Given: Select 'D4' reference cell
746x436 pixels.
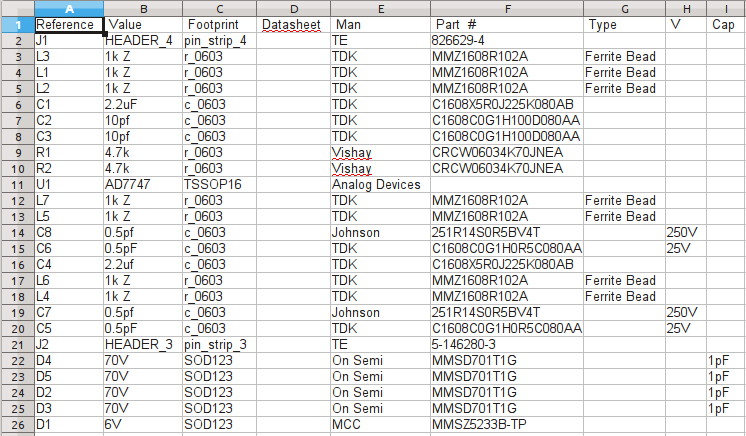Looking at the screenshot, I should (x=69, y=361).
